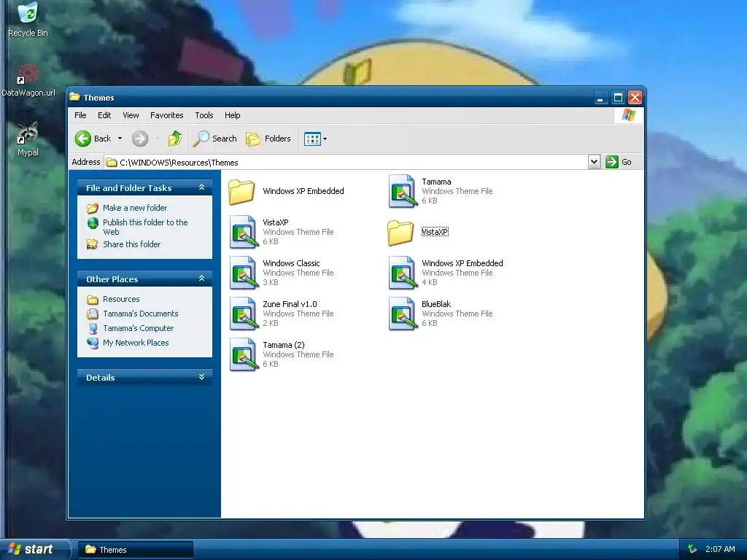This screenshot has width=747, height=560.
Task: Select the Zune Final v1.0 theme icon
Action: (244, 314)
